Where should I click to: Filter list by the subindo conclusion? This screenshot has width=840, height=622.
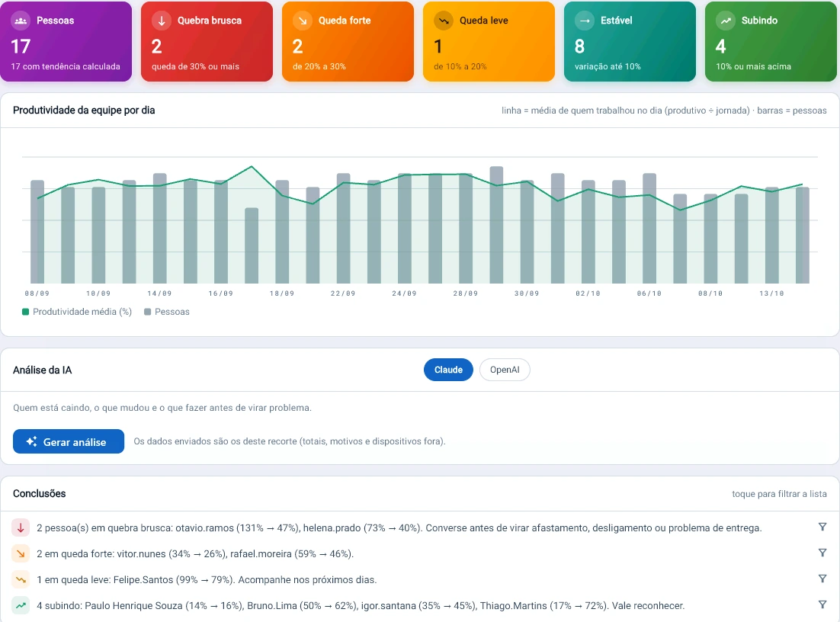[822, 605]
